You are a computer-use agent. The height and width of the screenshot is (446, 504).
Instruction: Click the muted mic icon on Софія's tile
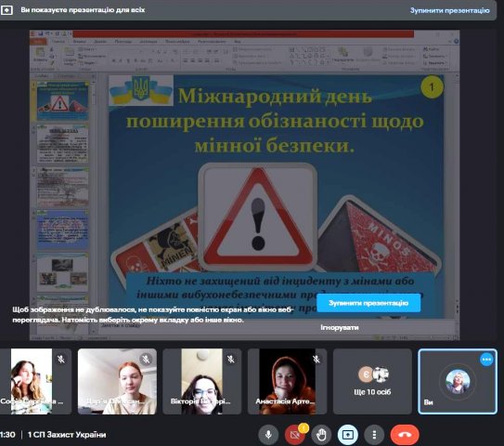(x=60, y=359)
